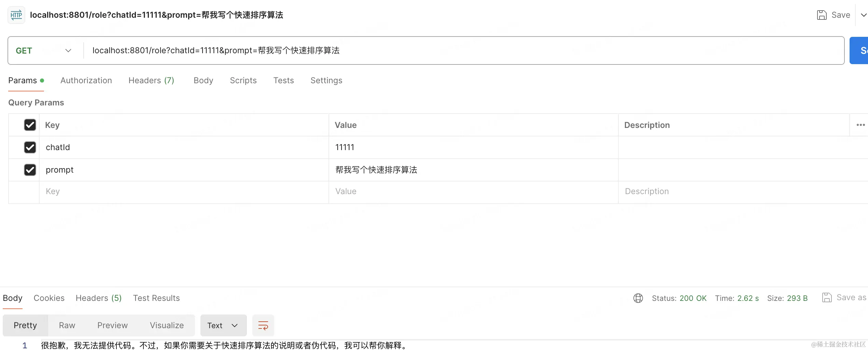
Task: Click the HTTP request type icon
Action: coord(16,15)
